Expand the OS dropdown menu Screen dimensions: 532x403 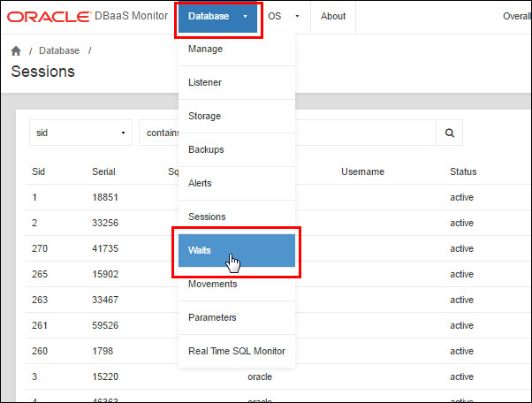click(285, 16)
